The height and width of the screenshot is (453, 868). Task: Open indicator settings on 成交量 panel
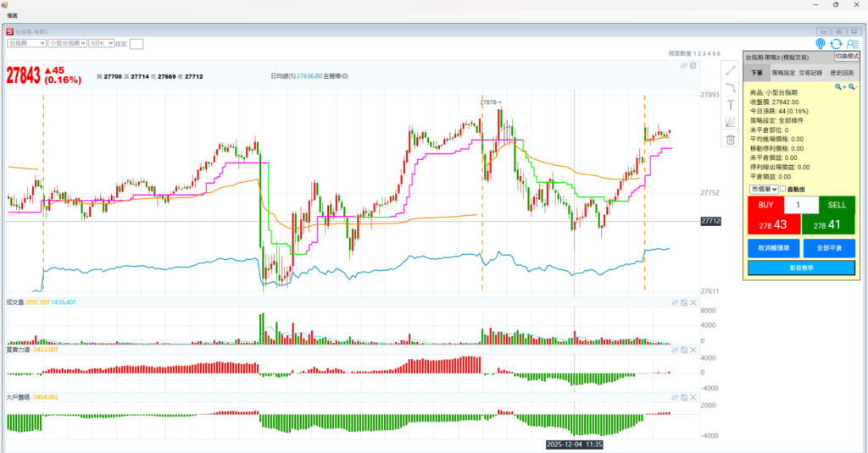(x=675, y=302)
